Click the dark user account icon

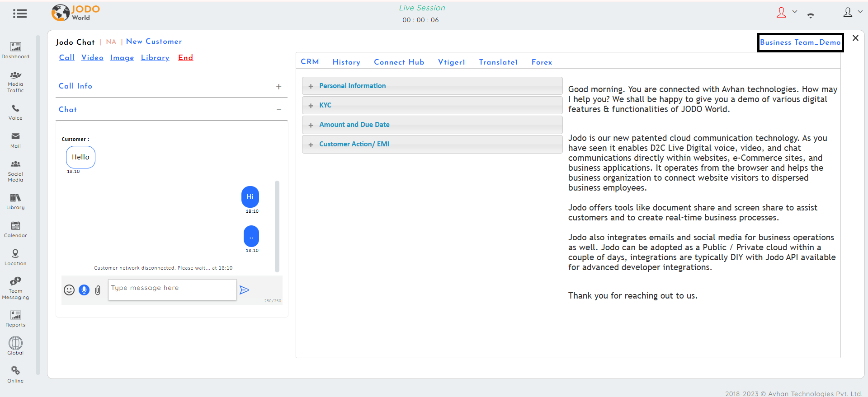click(x=848, y=13)
